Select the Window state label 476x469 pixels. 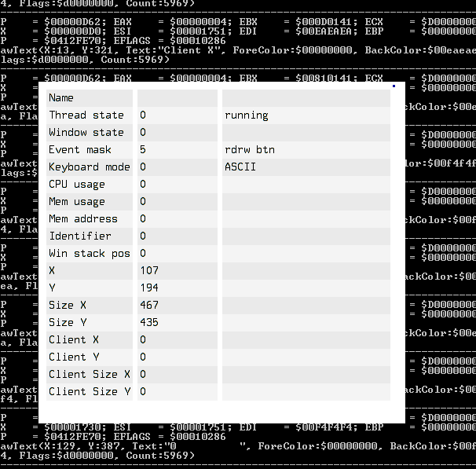pos(86,133)
